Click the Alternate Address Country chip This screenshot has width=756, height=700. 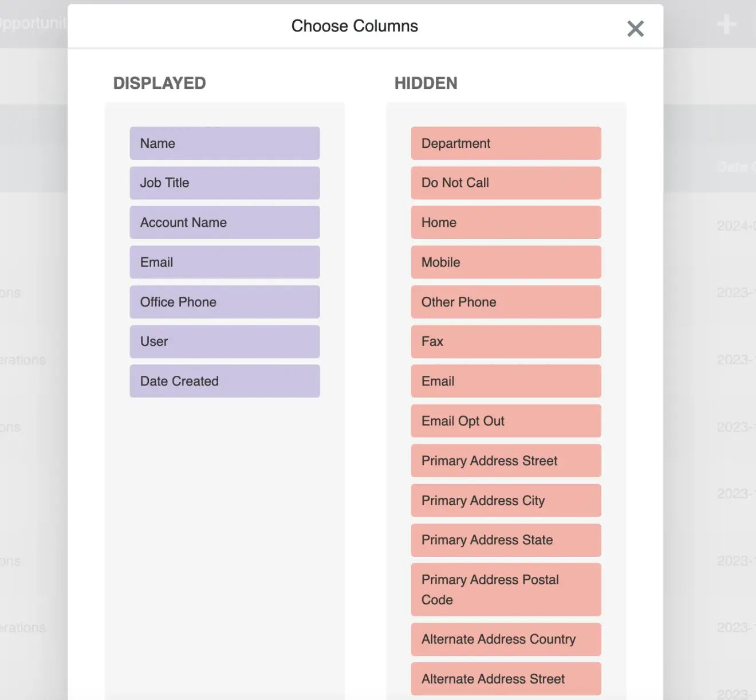(506, 639)
